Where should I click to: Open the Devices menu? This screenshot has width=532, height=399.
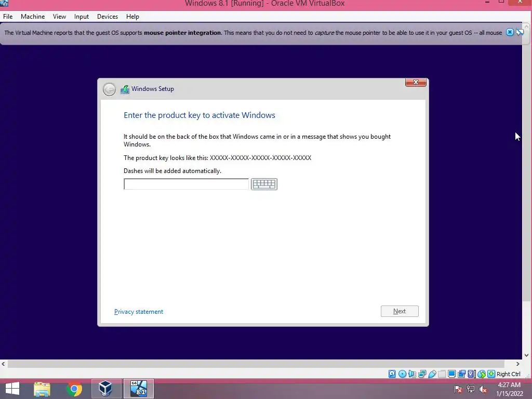coord(108,16)
